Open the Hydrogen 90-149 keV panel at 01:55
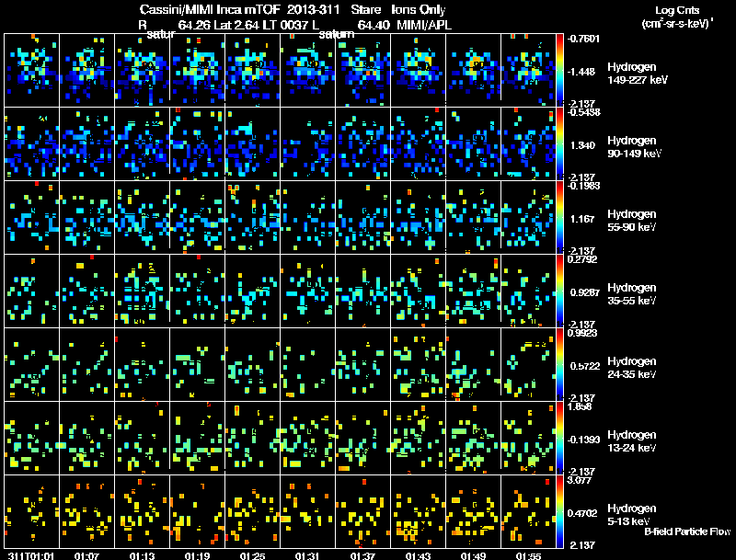The width and height of the screenshot is (736, 560). click(x=528, y=143)
